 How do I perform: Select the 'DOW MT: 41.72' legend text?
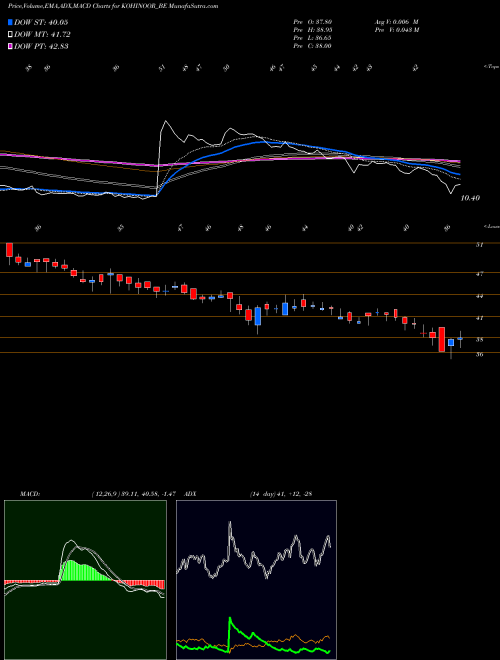[42, 35]
